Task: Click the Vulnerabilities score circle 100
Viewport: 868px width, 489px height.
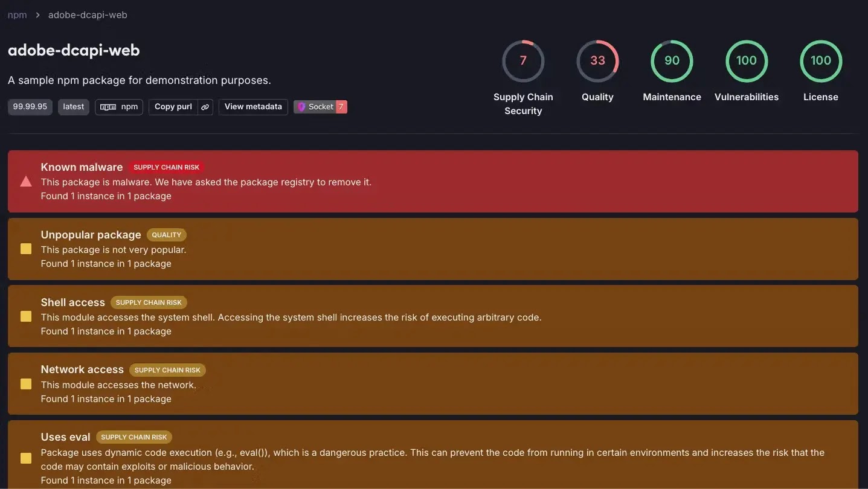Action: [x=746, y=61]
